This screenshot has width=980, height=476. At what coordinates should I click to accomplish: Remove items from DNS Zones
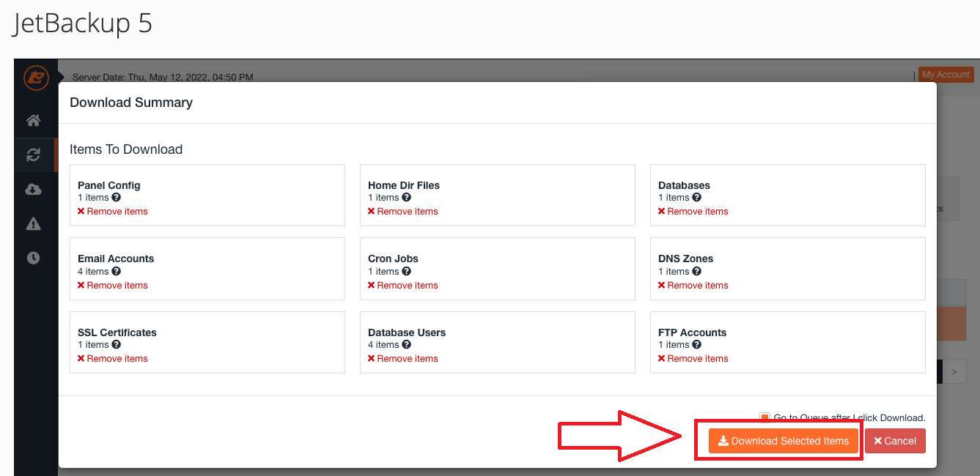pyautogui.click(x=693, y=286)
